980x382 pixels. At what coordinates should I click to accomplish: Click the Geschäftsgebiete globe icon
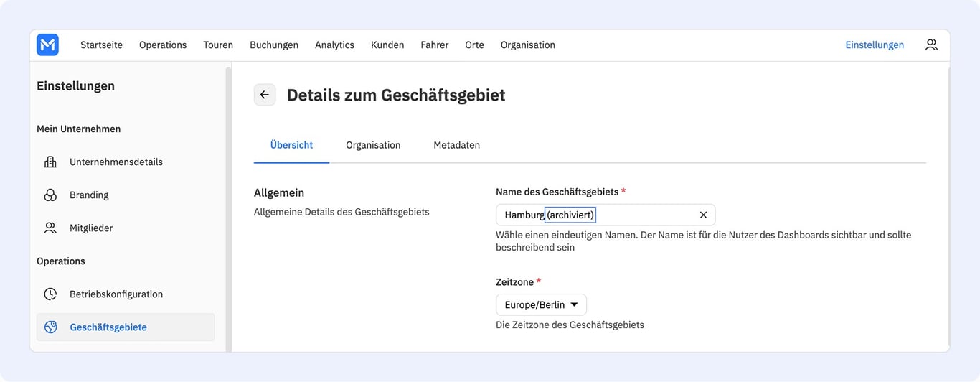pyautogui.click(x=50, y=327)
